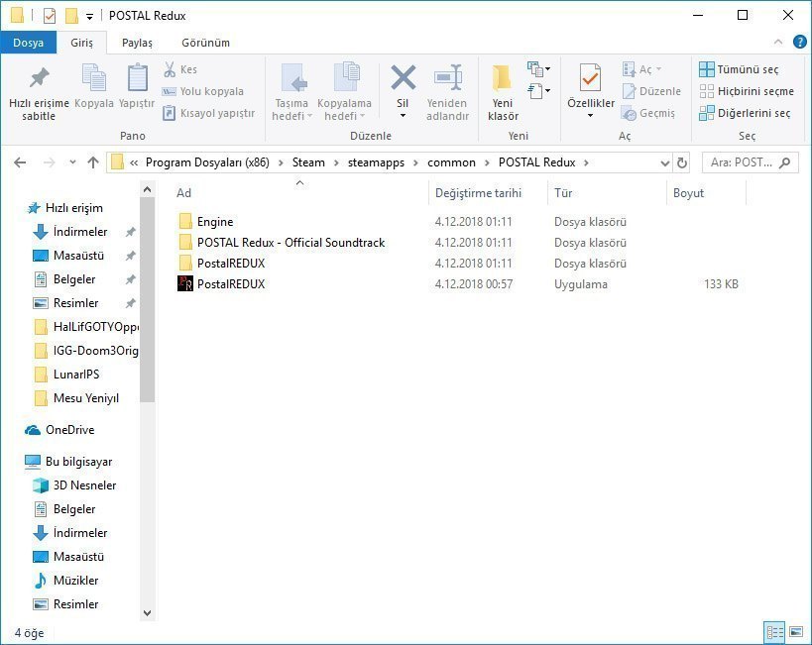Click the Yapıştır paste icon
812x645 pixels.
pos(137,77)
